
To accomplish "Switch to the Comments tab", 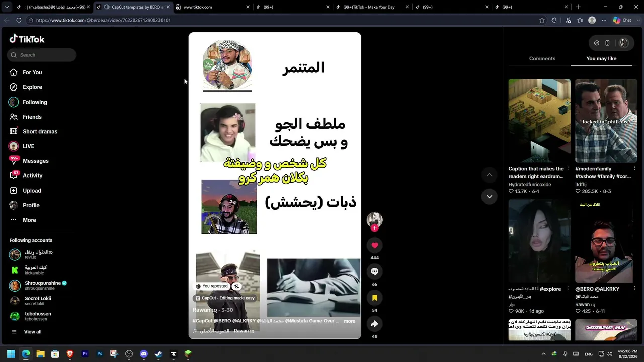I will pyautogui.click(x=542, y=58).
